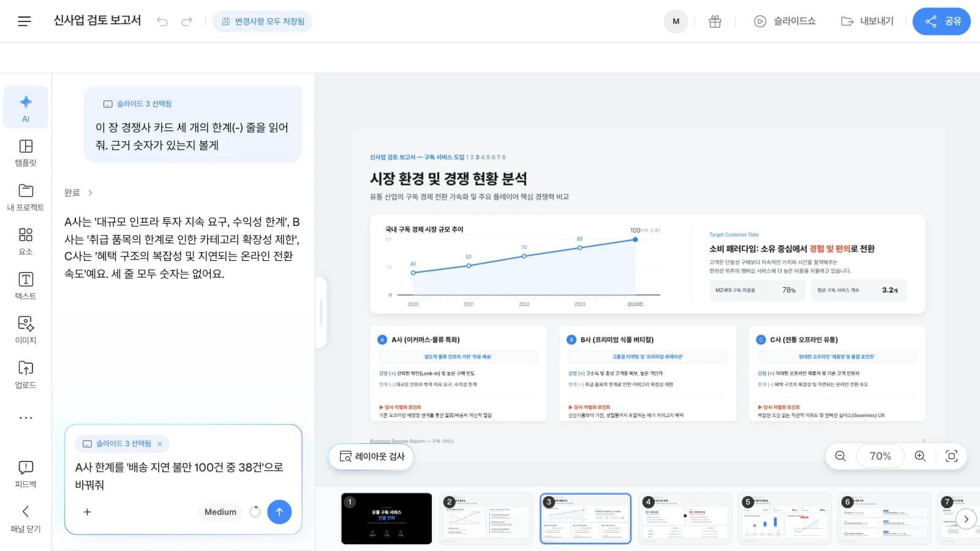Open the AI panel in sidebar
The image size is (980, 551).
tap(26, 108)
